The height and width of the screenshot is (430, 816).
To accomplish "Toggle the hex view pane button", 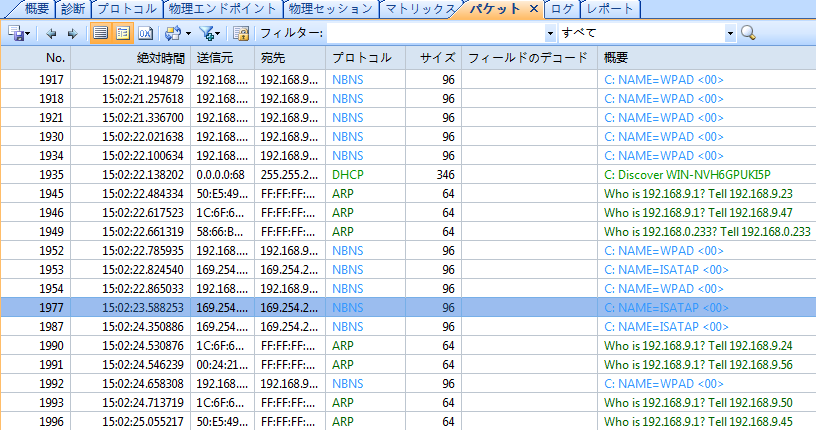I will 145,33.
